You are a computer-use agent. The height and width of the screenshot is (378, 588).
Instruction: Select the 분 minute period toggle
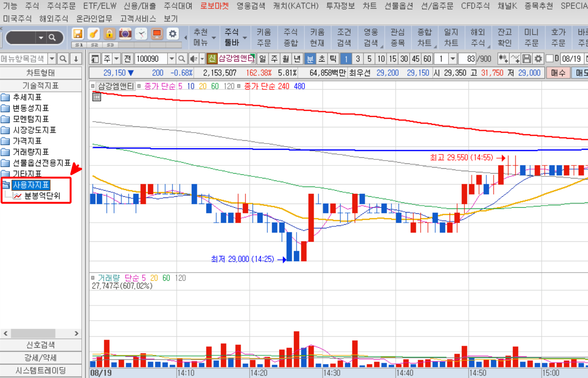[310, 59]
